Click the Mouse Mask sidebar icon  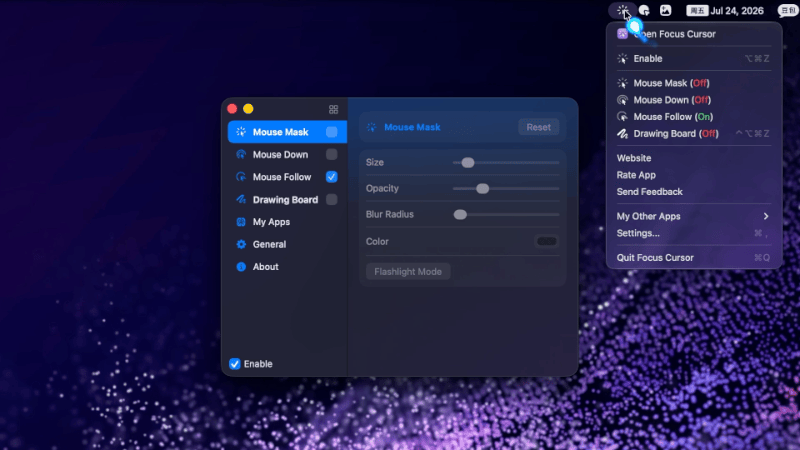[x=241, y=132]
